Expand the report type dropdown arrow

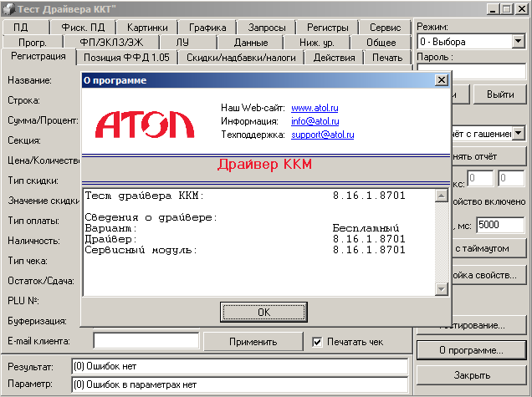(x=518, y=133)
